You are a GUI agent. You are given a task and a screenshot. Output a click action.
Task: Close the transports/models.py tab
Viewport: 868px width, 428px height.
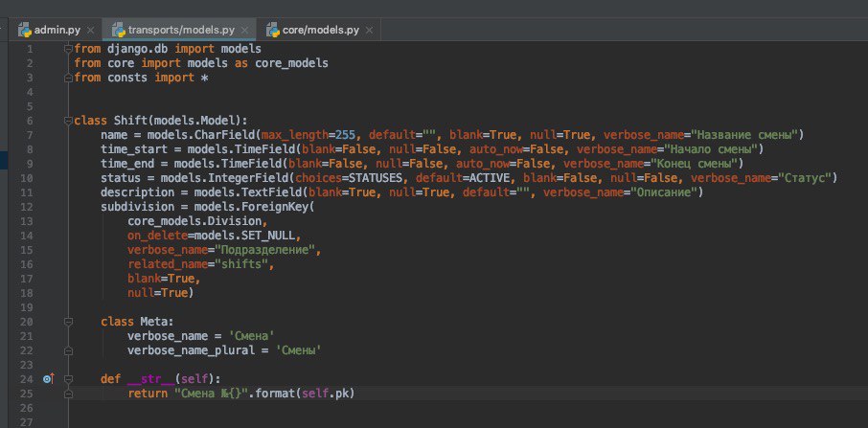pos(244,30)
